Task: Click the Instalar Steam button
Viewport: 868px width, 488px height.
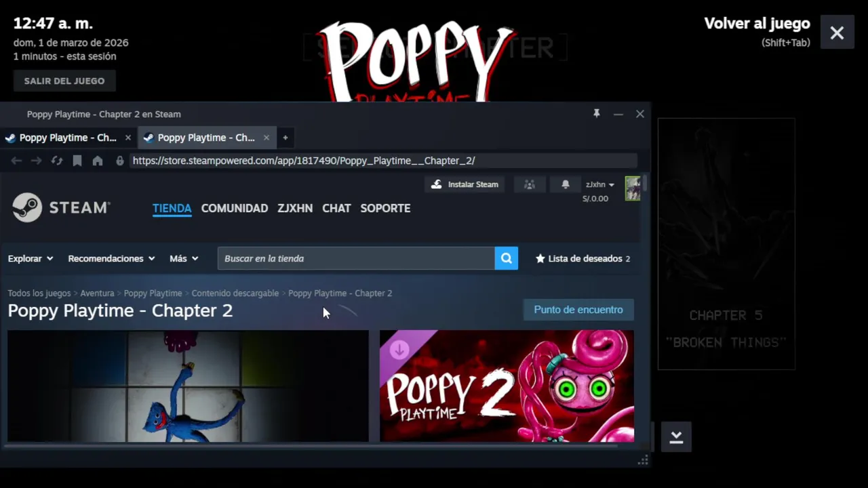Action: 465,184
